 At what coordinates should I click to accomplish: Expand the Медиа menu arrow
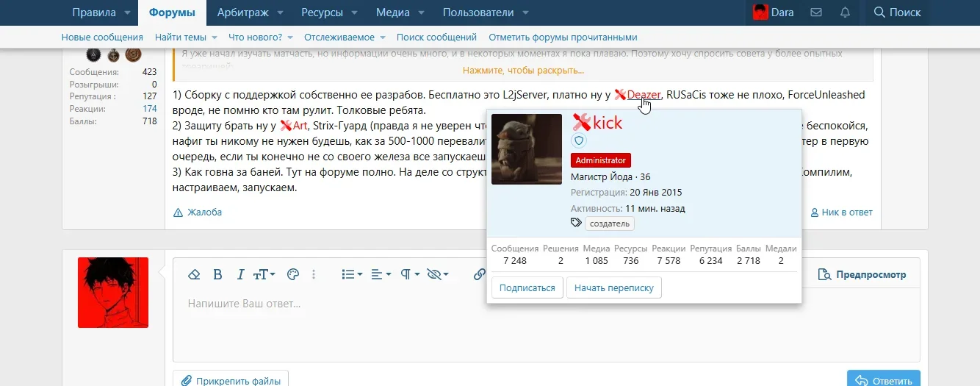point(422,12)
